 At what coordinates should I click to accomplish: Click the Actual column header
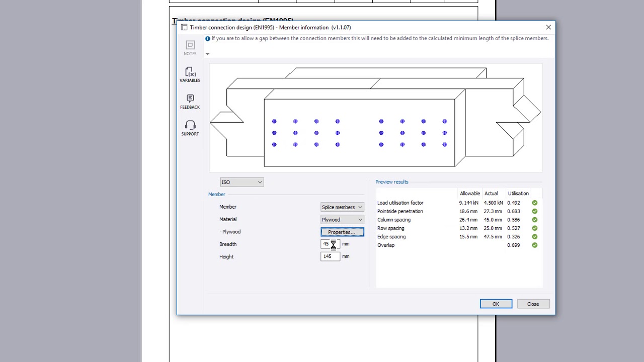(x=491, y=194)
